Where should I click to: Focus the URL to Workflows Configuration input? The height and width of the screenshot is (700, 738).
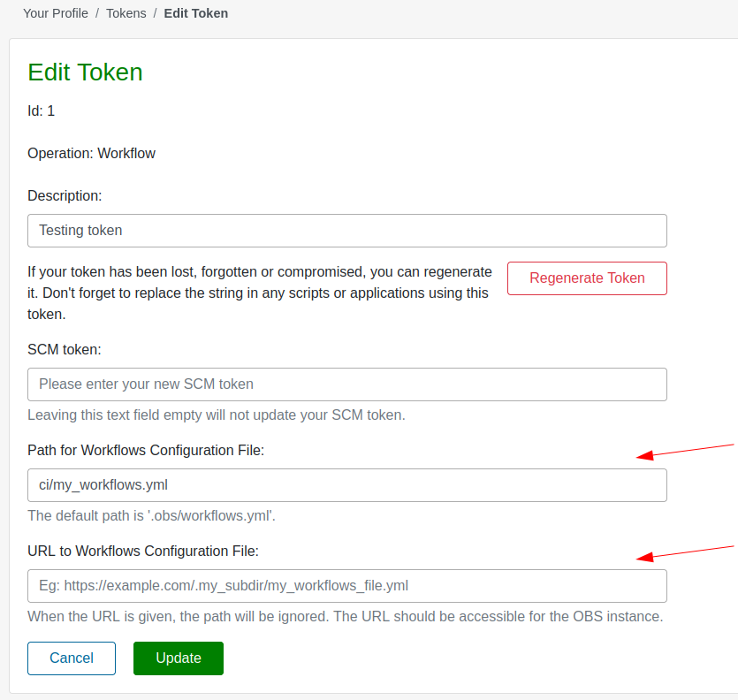(x=346, y=586)
